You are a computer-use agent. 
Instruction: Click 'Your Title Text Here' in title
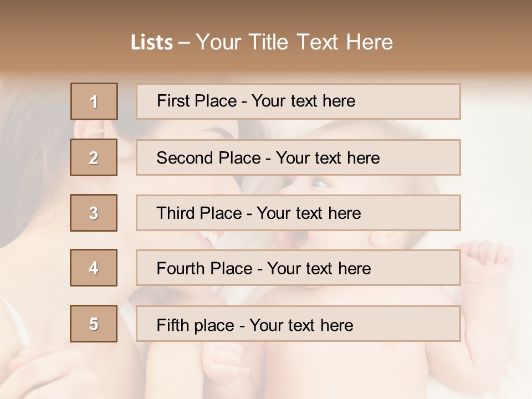294,42
